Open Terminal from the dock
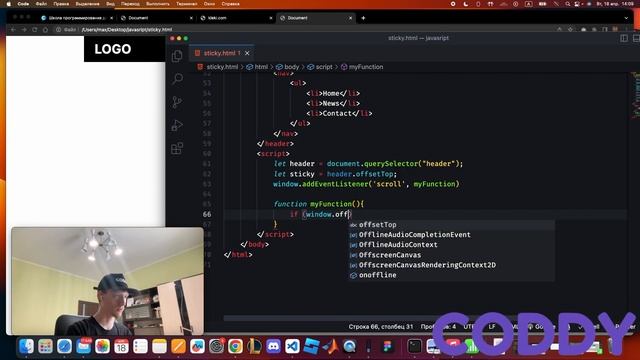This screenshot has height=360, width=640. point(414,347)
